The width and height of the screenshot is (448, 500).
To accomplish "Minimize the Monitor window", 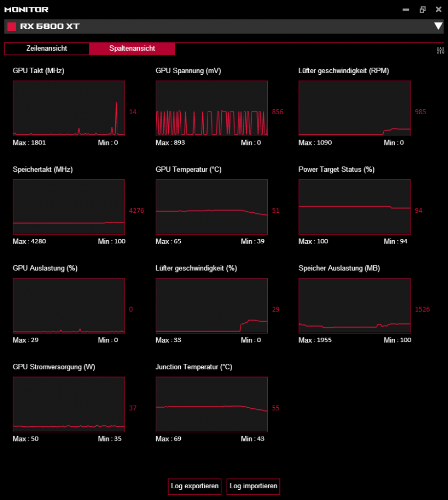I will tap(406, 10).
